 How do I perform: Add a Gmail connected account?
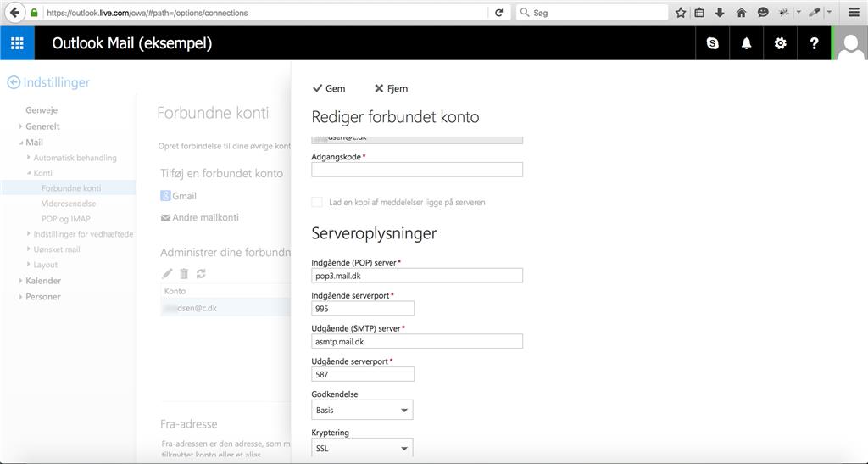pos(178,195)
